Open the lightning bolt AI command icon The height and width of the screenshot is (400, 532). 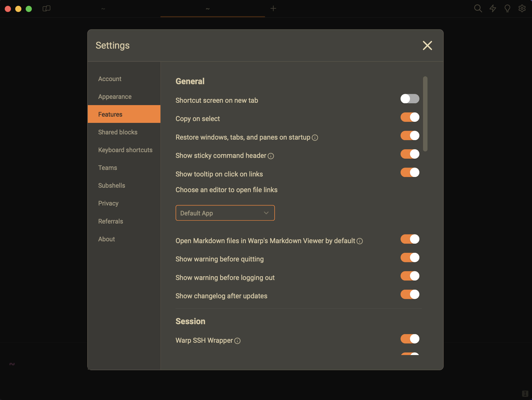click(493, 8)
